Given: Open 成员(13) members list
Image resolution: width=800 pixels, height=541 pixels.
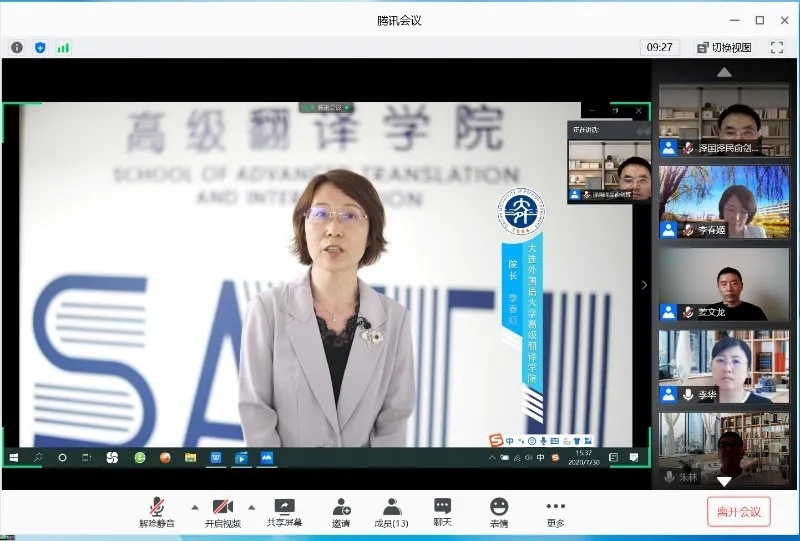Looking at the screenshot, I should click(391, 512).
